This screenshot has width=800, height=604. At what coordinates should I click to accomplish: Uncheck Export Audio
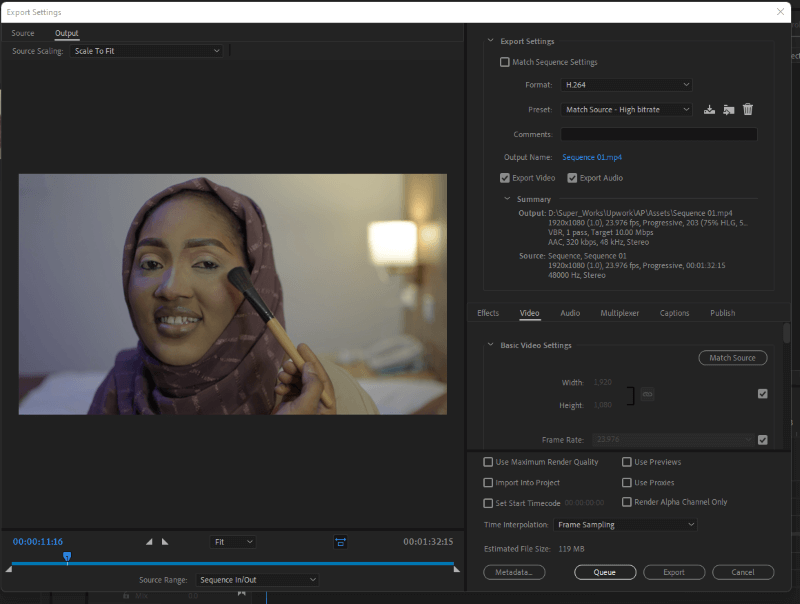572,178
